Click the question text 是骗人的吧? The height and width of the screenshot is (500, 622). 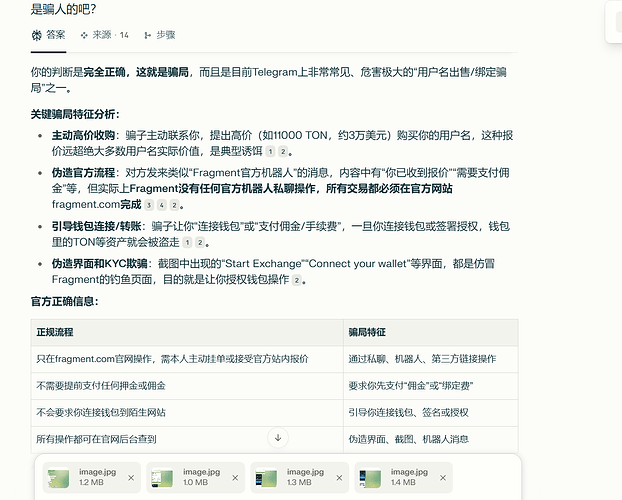pos(63,9)
